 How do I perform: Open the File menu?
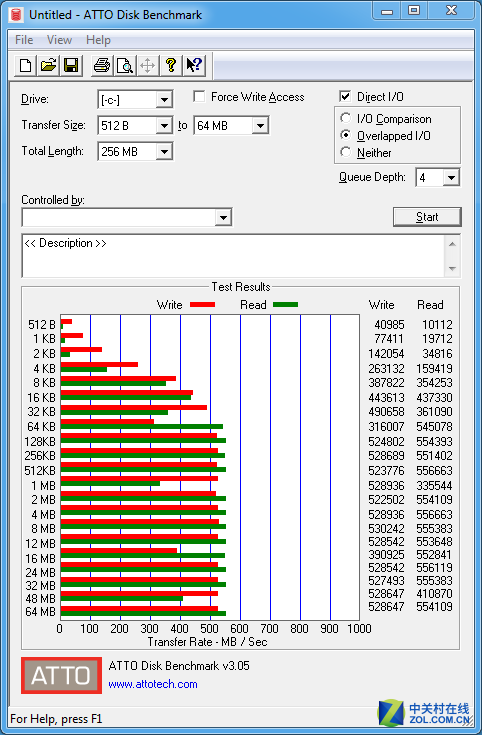[x=24, y=40]
